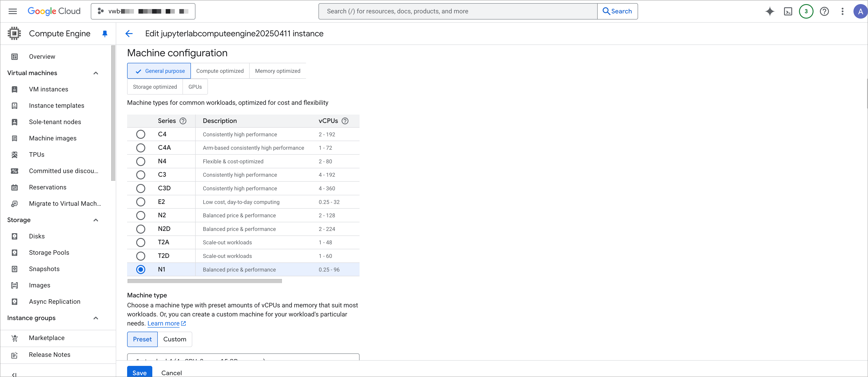
Task: Open the account avatar A
Action: (x=860, y=11)
